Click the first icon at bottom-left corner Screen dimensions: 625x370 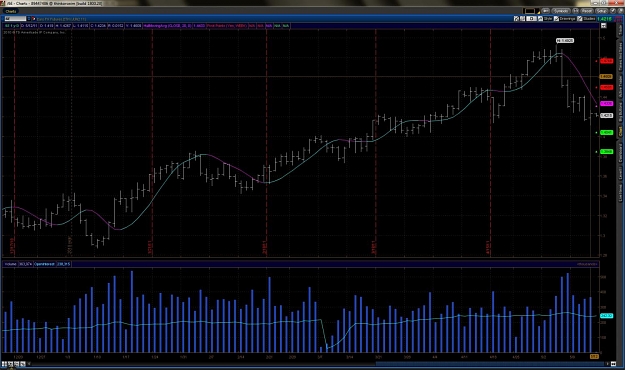click(4, 364)
